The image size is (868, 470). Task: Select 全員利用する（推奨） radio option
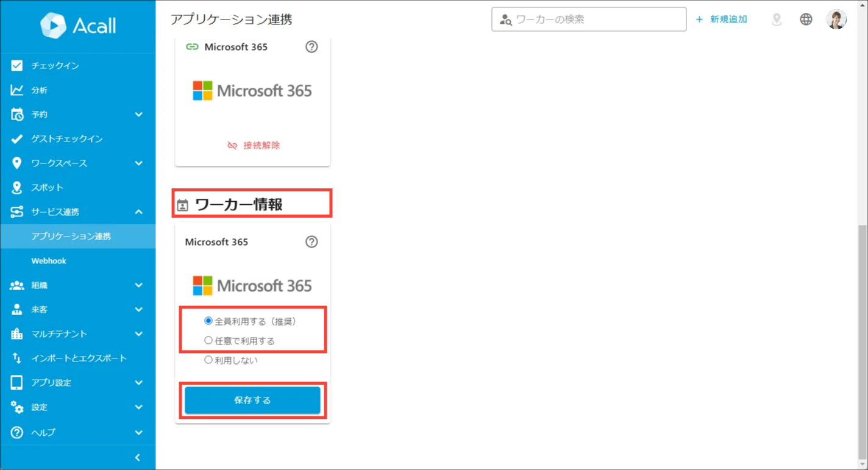tap(208, 321)
